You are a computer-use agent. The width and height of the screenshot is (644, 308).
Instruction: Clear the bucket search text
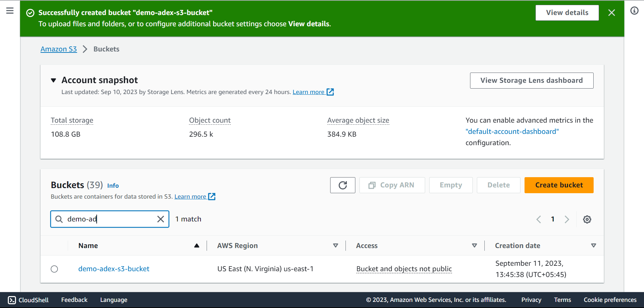click(161, 219)
